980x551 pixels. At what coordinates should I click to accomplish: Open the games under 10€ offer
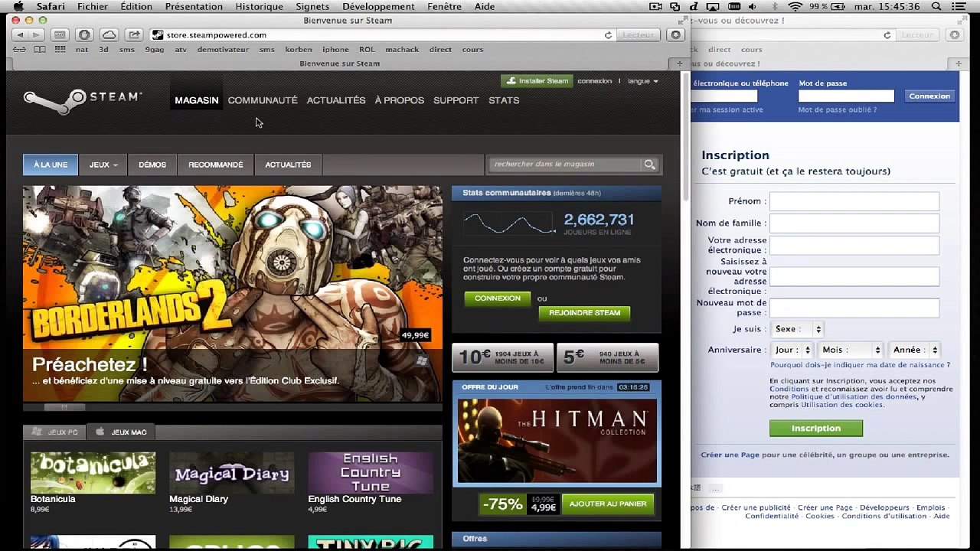tap(503, 357)
